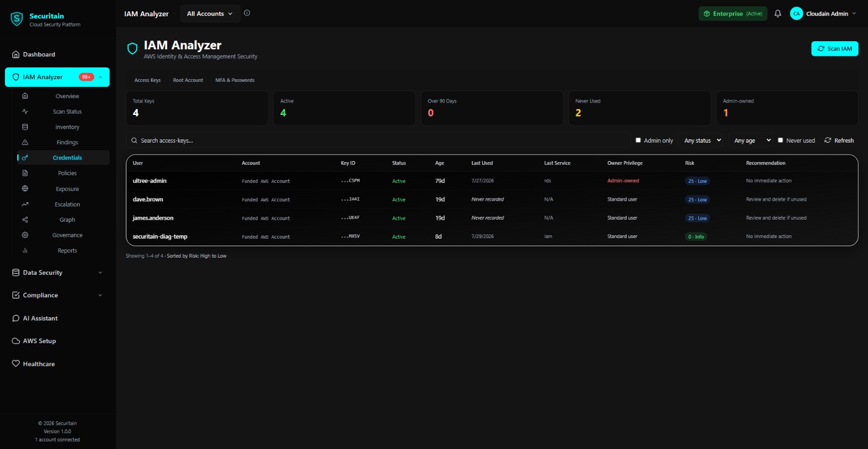Image resolution: width=868 pixels, height=449 pixels.
Task: Click the Inventory database icon
Action: (25, 127)
